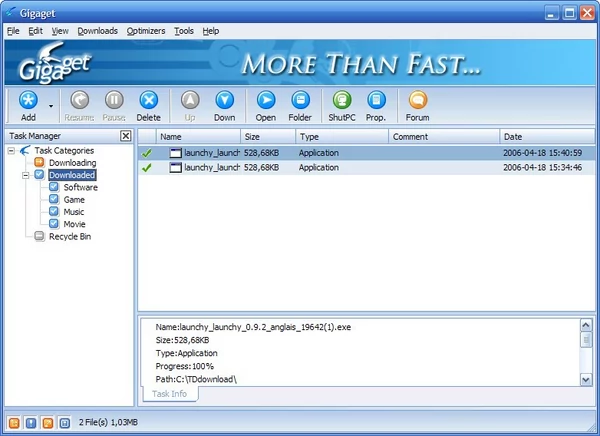Screen dimensions: 600x436
Task: Click the info panel scroll down arrow
Action: tap(586, 380)
